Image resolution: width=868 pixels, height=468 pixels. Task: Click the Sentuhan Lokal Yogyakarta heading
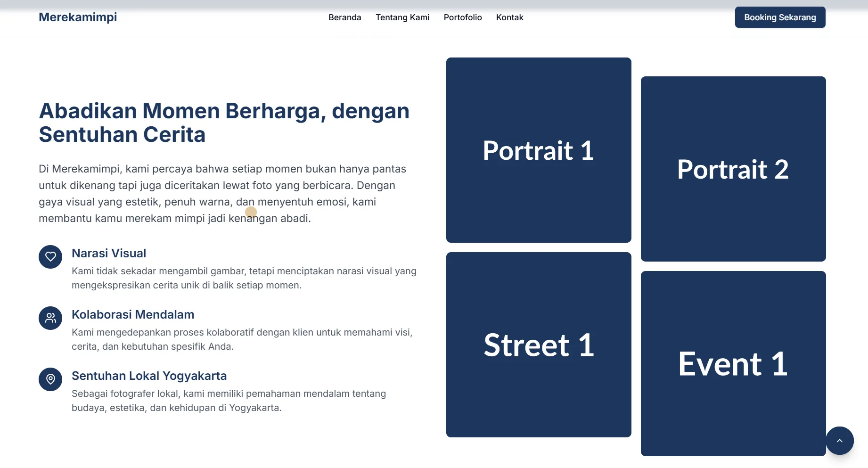[149, 376]
